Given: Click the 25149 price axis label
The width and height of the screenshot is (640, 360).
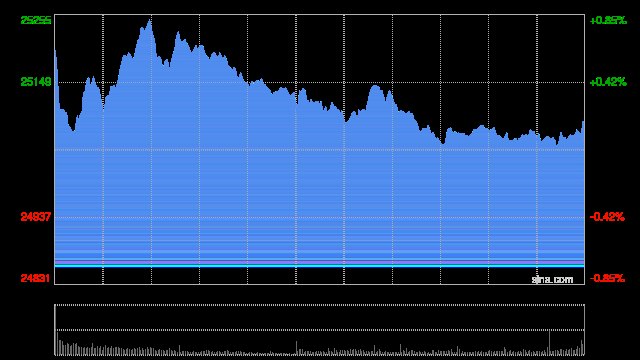Looking at the screenshot, I should [36, 82].
